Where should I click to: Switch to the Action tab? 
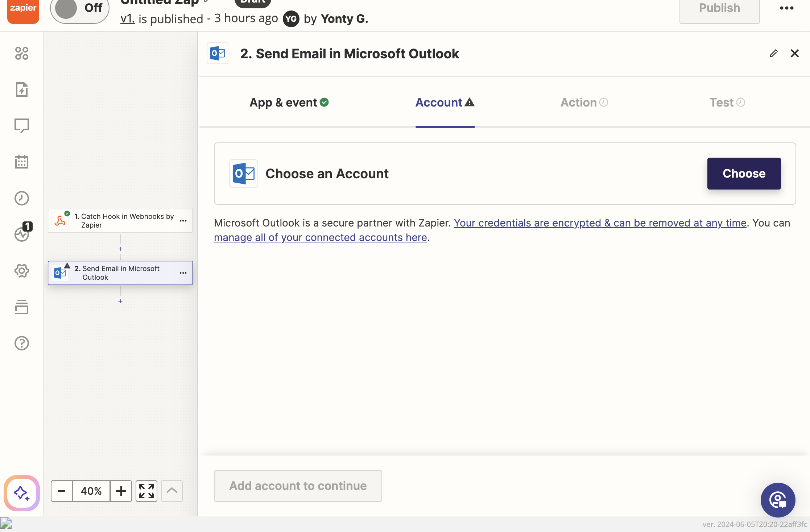pyautogui.click(x=584, y=103)
